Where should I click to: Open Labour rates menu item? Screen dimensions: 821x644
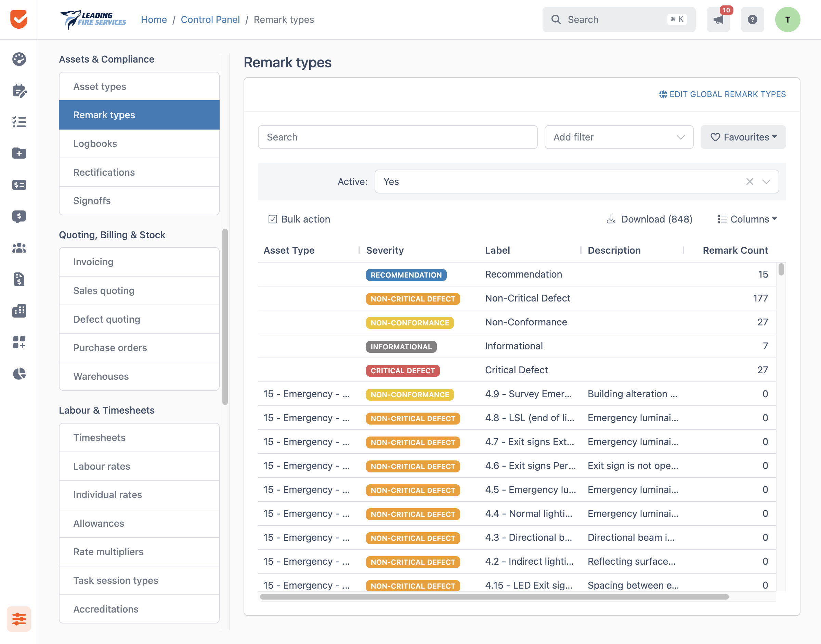139,466
